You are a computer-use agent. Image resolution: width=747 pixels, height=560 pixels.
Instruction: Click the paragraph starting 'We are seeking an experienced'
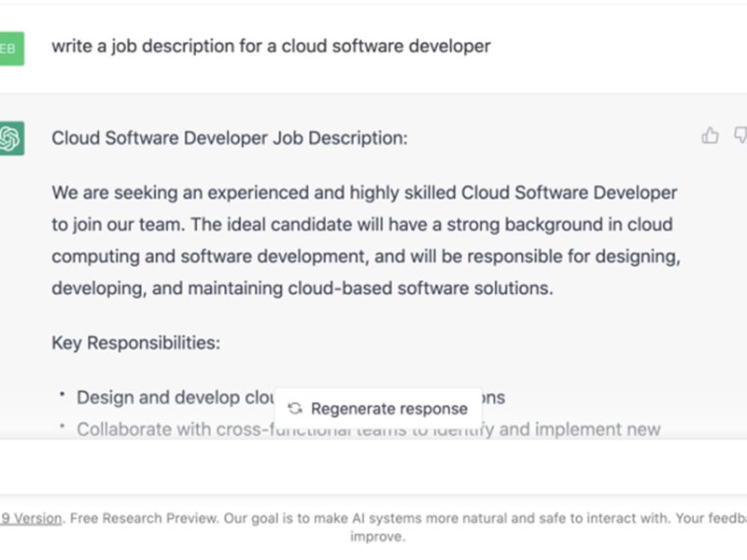coord(366,241)
